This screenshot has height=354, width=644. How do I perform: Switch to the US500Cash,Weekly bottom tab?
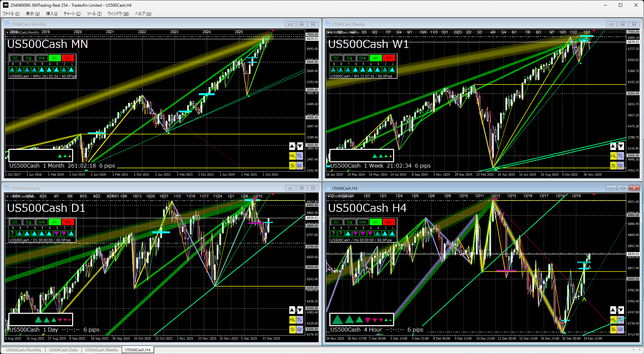[x=101, y=350]
